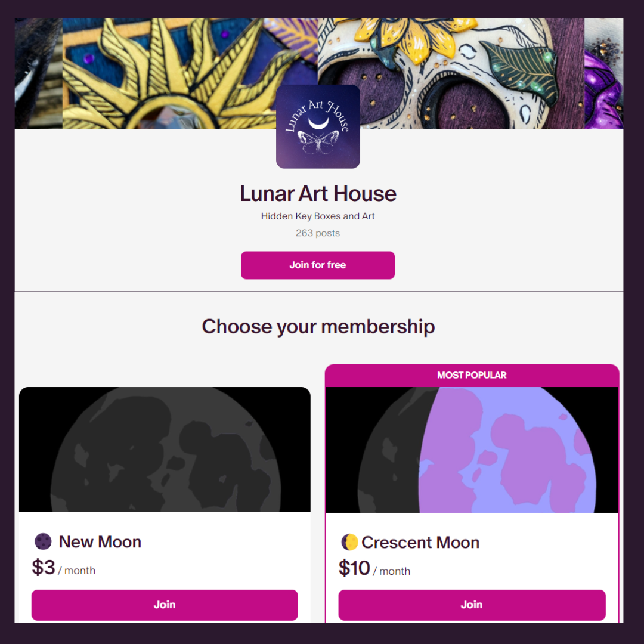Open the New Moon tier dark moon image

click(x=165, y=450)
